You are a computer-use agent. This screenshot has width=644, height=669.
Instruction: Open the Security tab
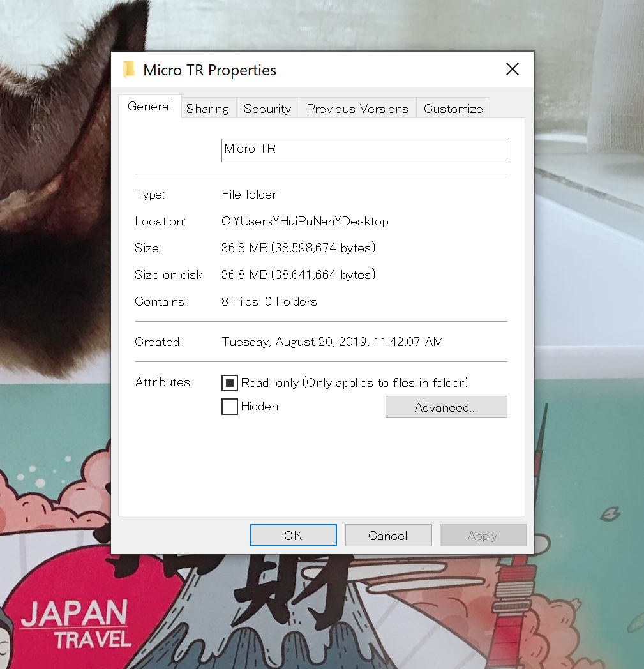click(267, 109)
